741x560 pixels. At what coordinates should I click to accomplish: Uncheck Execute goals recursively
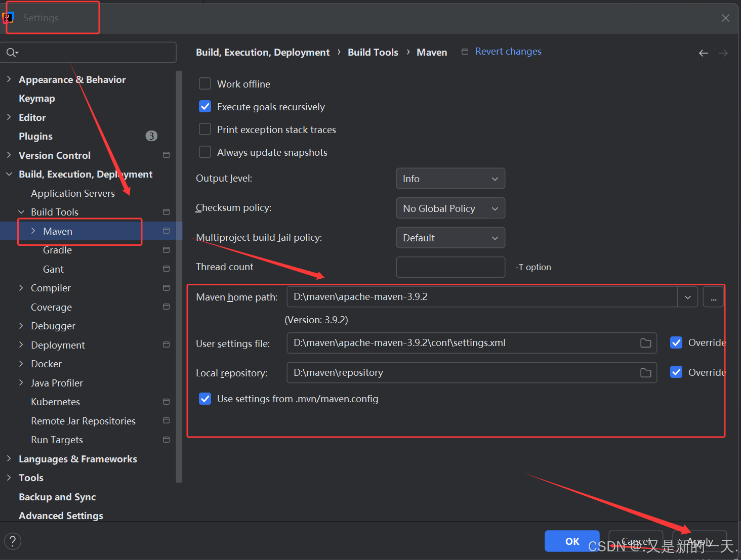[205, 106]
